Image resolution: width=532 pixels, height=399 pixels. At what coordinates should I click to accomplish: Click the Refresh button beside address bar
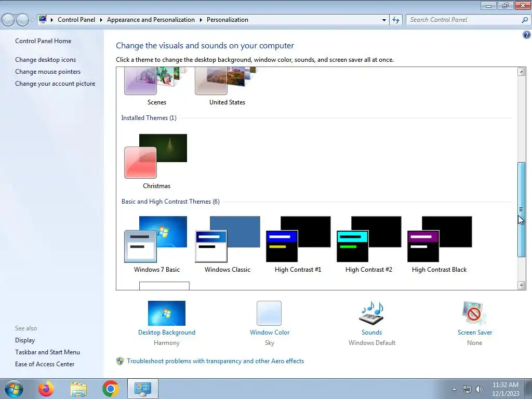coord(395,20)
